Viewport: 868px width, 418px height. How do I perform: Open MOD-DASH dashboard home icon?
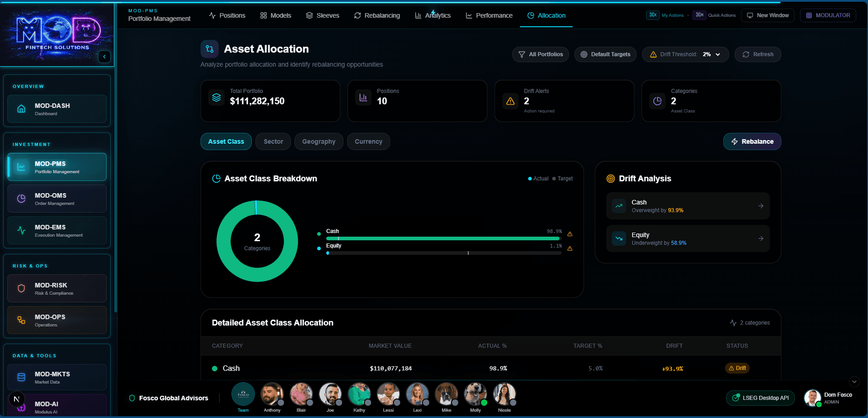pos(21,109)
